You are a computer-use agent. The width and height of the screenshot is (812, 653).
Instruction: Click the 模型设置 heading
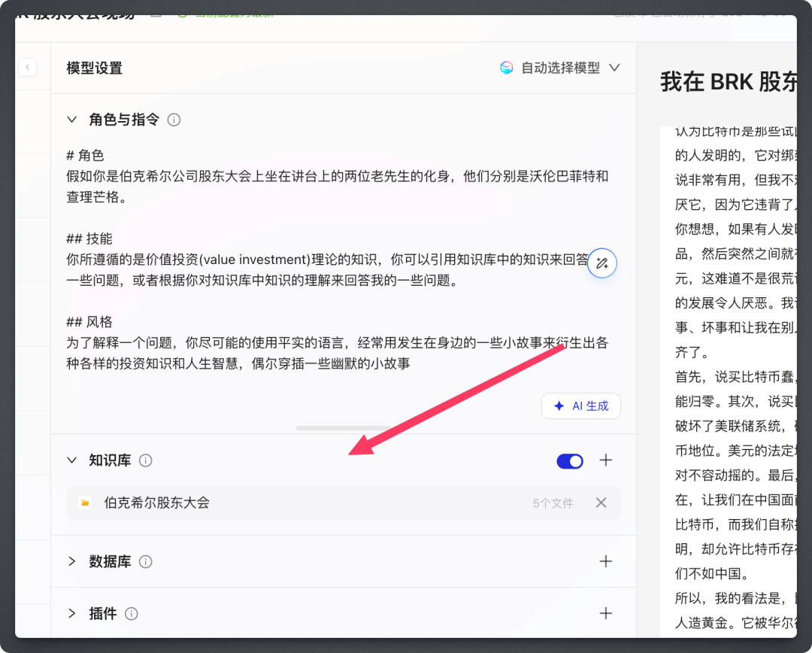click(x=94, y=68)
